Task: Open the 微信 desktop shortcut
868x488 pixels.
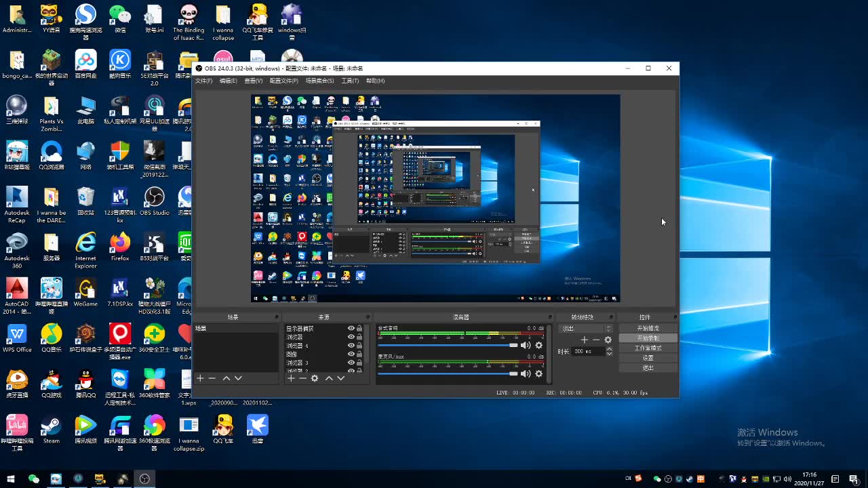Action: pyautogui.click(x=120, y=18)
